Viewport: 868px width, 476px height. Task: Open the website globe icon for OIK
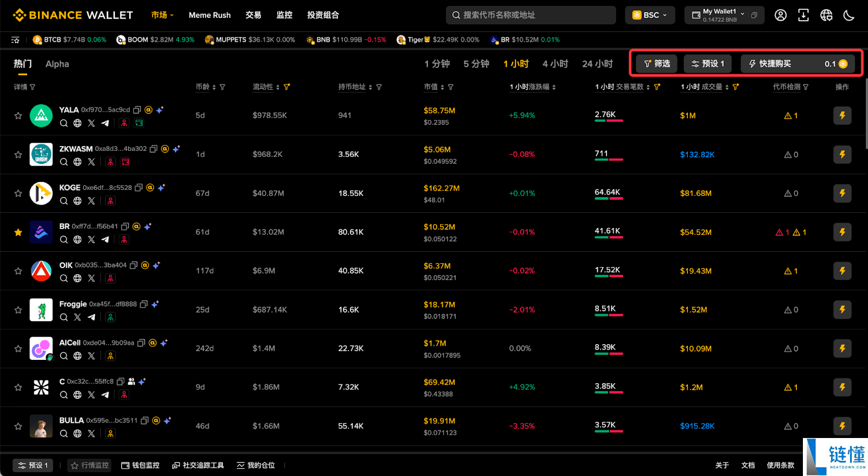tap(78, 278)
